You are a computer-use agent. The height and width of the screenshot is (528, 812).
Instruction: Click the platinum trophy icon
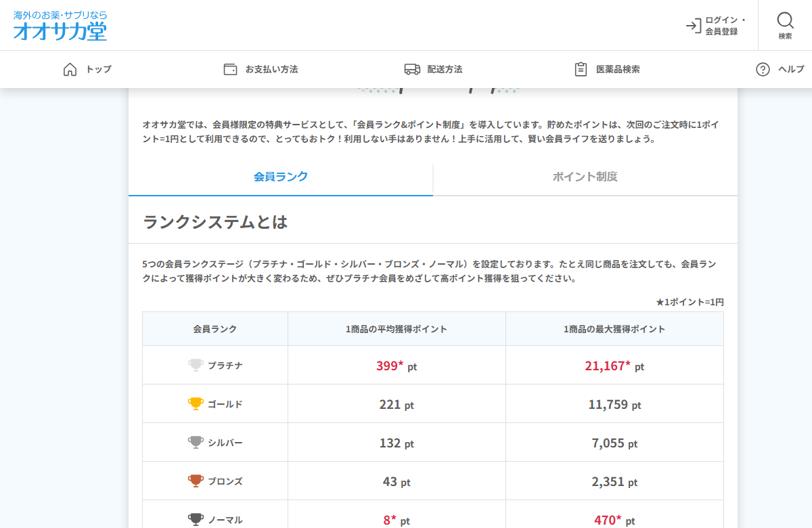coord(196,366)
